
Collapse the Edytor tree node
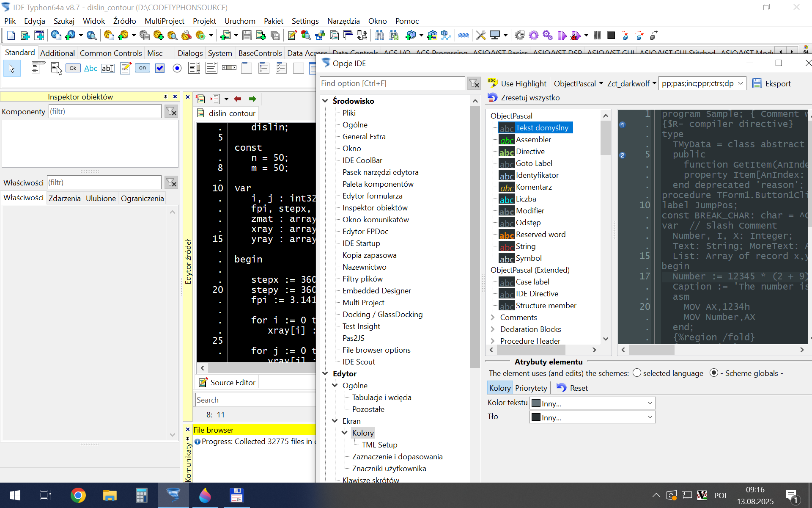point(325,373)
